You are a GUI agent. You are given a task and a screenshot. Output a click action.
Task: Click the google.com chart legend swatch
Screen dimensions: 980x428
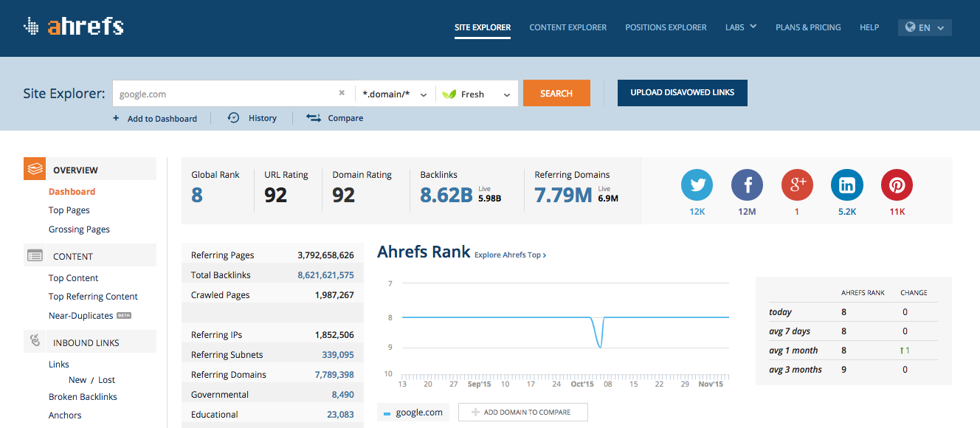coord(387,413)
